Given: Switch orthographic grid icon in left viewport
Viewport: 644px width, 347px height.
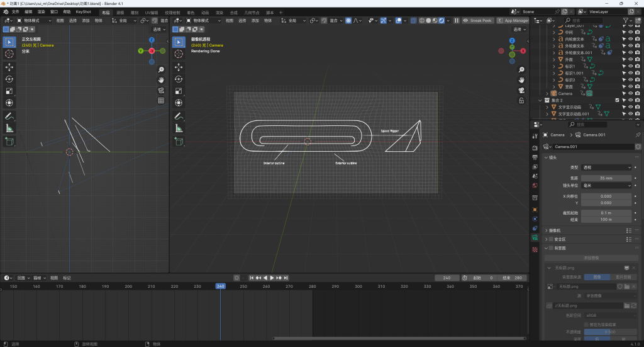Looking at the screenshot, I should pyautogui.click(x=161, y=100).
